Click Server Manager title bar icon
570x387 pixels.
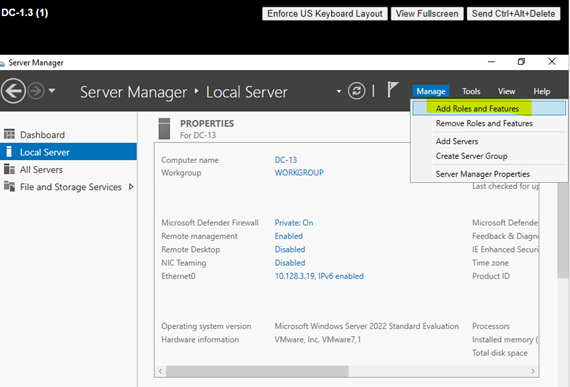coord(2,64)
